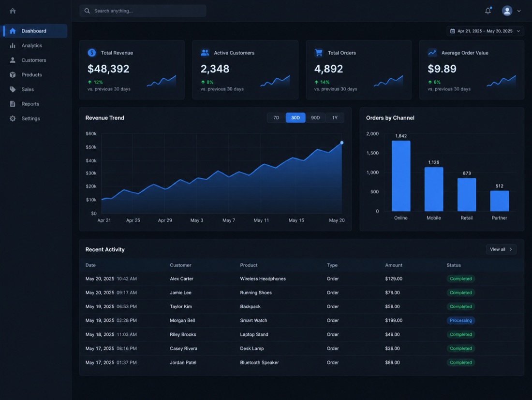Sort by the Customer column header

click(180, 265)
